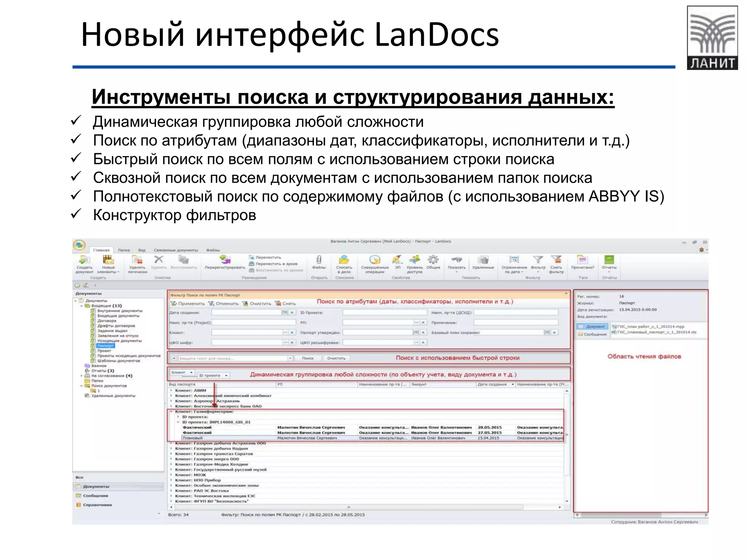
Task: Switch to the Папка ribbon tab
Action: click(x=124, y=250)
